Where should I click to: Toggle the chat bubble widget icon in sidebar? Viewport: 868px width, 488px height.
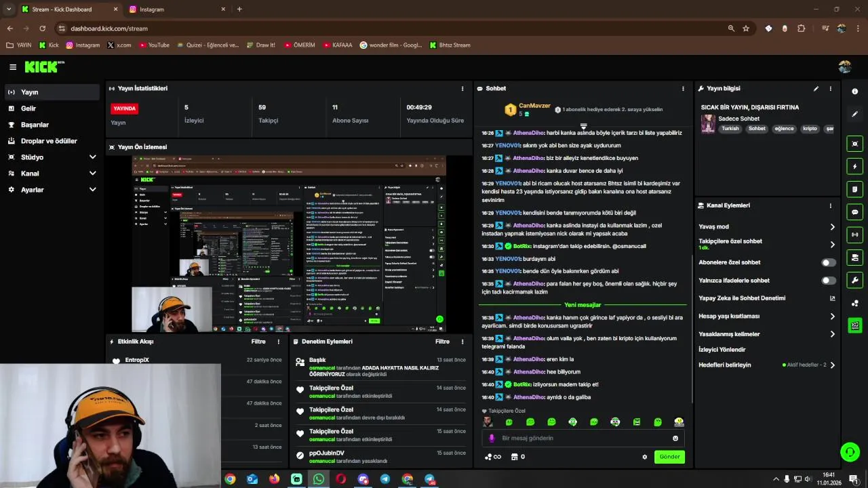(x=855, y=212)
